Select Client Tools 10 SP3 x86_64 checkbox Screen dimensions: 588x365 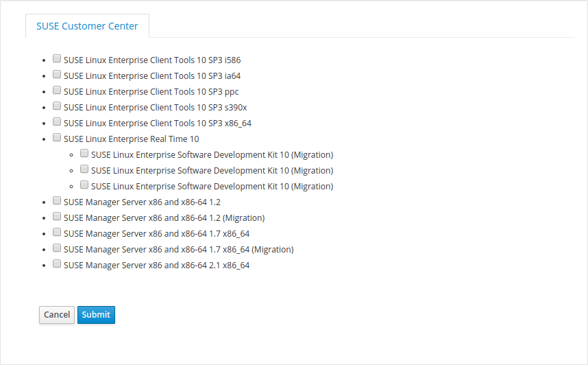[57, 121]
